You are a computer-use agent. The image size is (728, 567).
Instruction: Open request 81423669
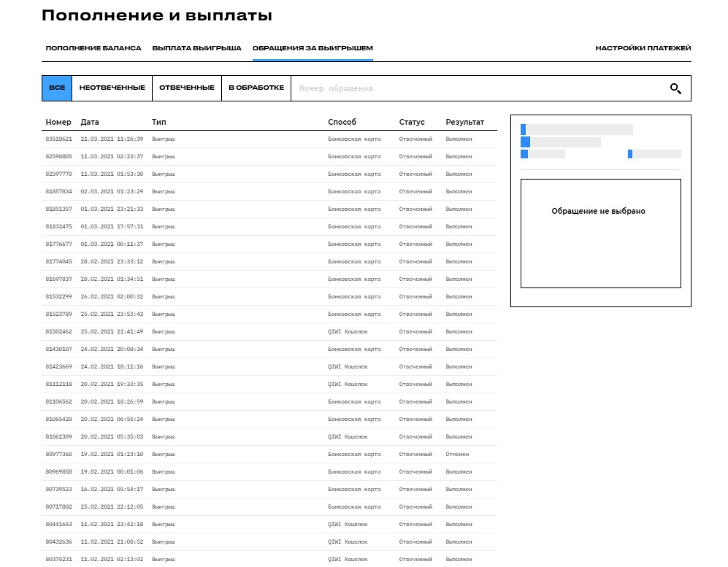coord(269,367)
